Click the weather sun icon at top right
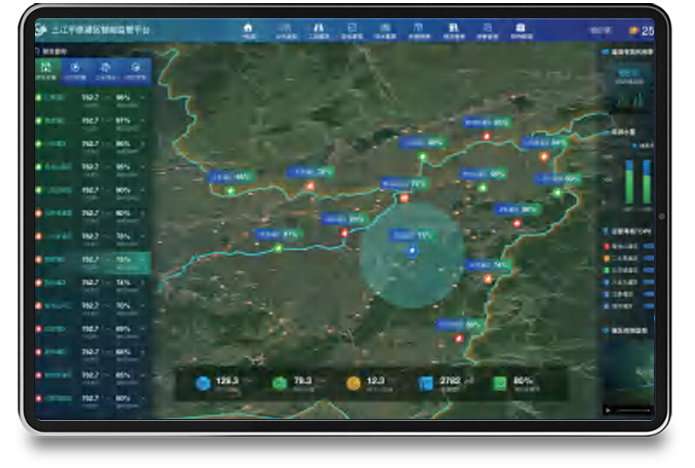 [x=633, y=31]
